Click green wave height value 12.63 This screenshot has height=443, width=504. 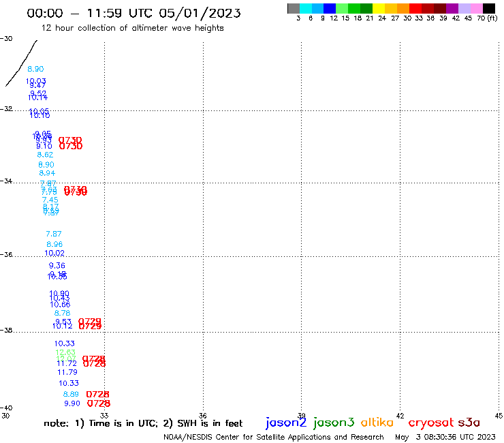[x=65, y=352]
